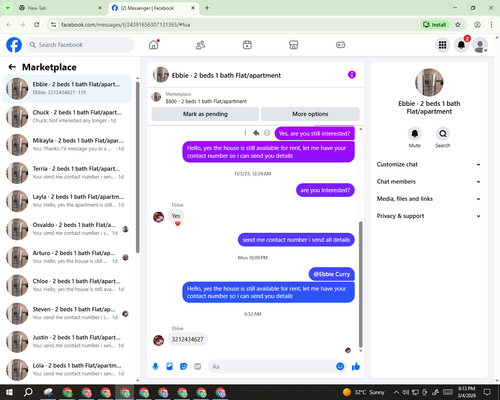This screenshot has height=400, width=500.
Task: Open Ebbie conversation in list
Action: [x=67, y=89]
